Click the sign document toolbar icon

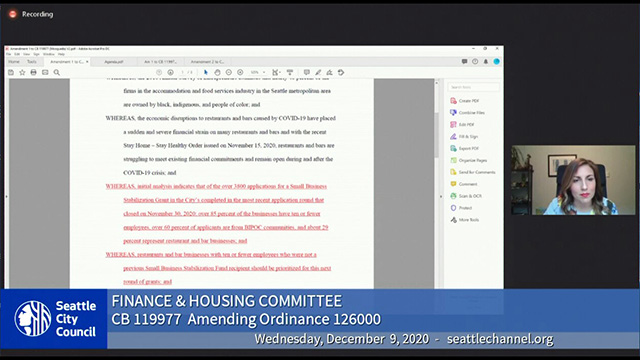tap(329, 72)
